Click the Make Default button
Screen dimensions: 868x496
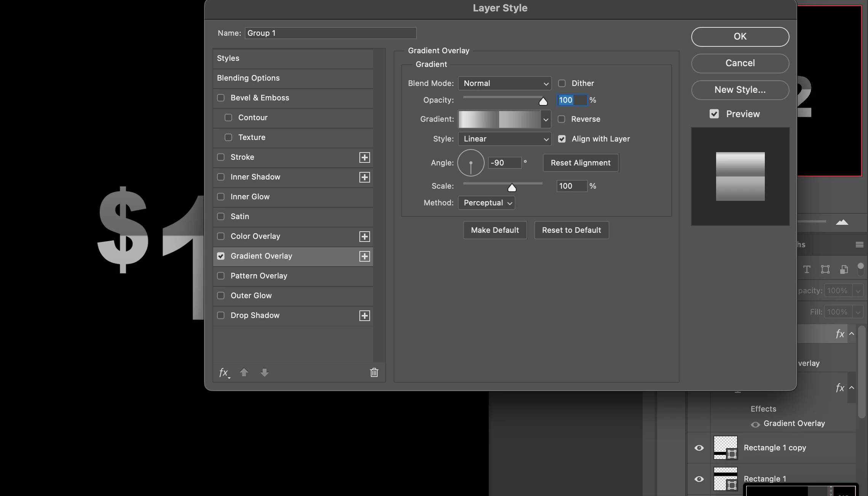point(495,230)
